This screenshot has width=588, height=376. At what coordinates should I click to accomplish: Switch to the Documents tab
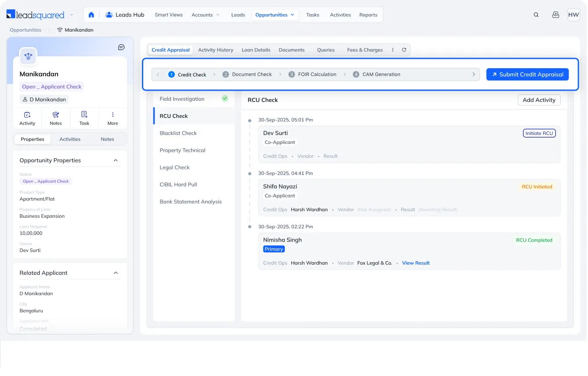291,50
